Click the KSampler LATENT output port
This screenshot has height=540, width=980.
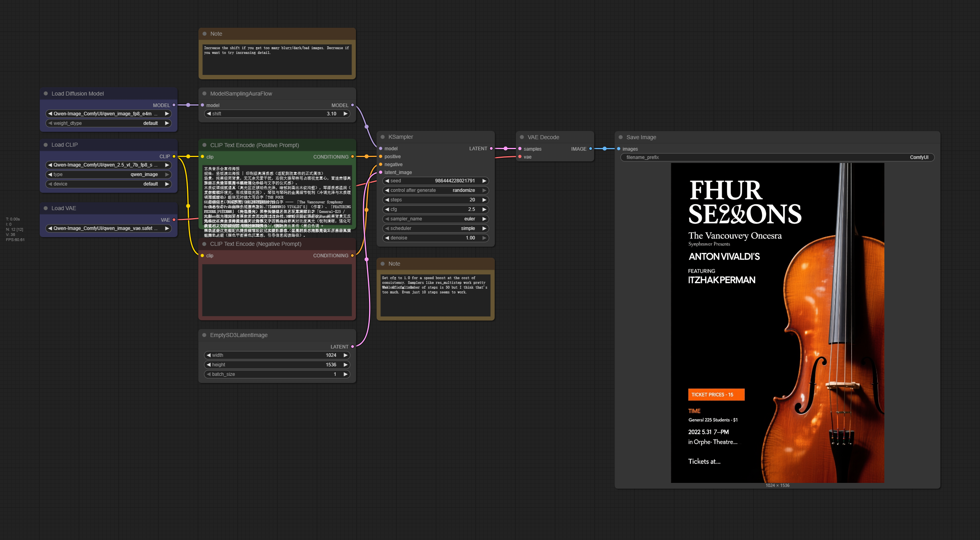(x=491, y=149)
